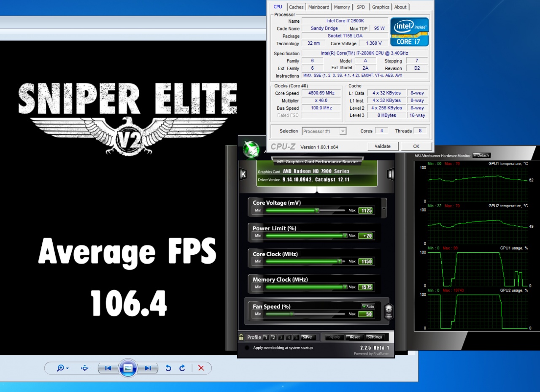Open Afterburner info 'i' button
Viewport: 540px width, 392px height.
[x=391, y=174]
